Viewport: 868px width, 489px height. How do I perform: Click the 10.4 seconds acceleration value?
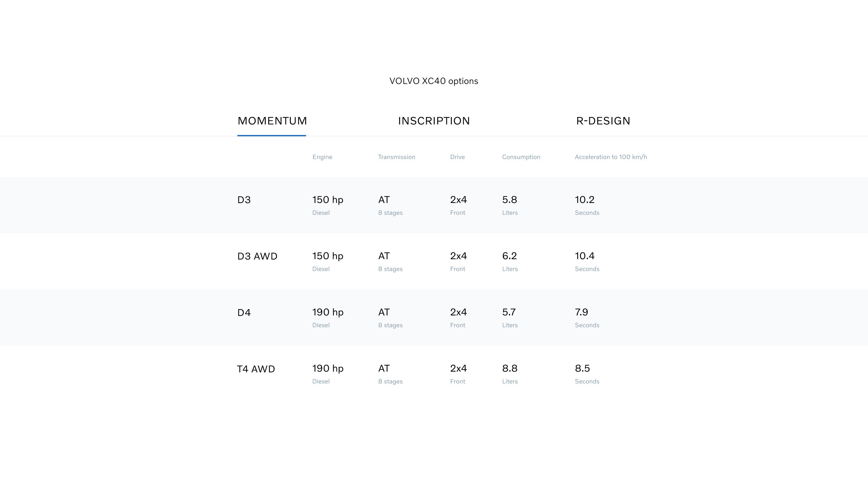click(584, 256)
